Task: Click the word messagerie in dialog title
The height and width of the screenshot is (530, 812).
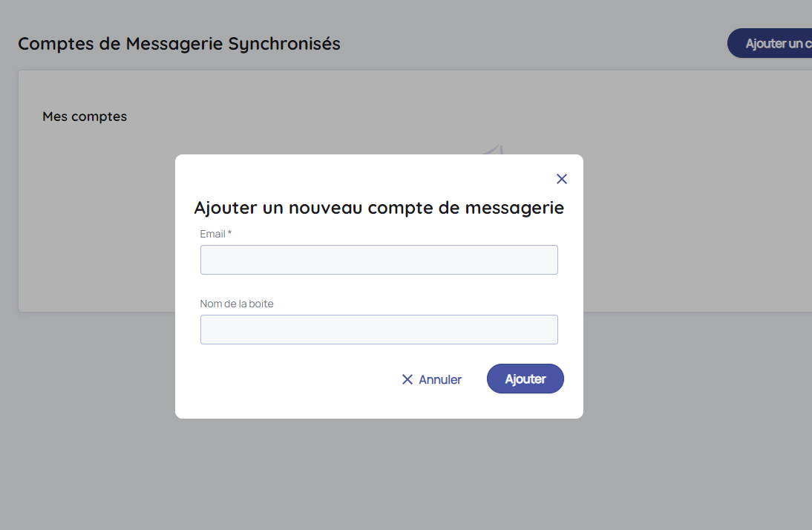Action: [x=514, y=208]
